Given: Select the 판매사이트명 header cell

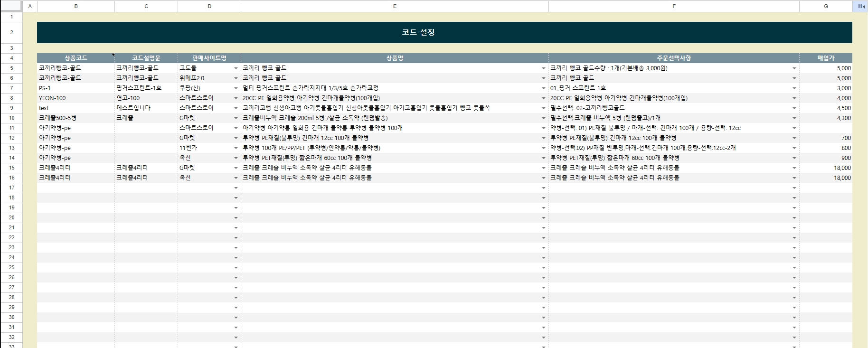Looking at the screenshot, I should pos(209,58).
